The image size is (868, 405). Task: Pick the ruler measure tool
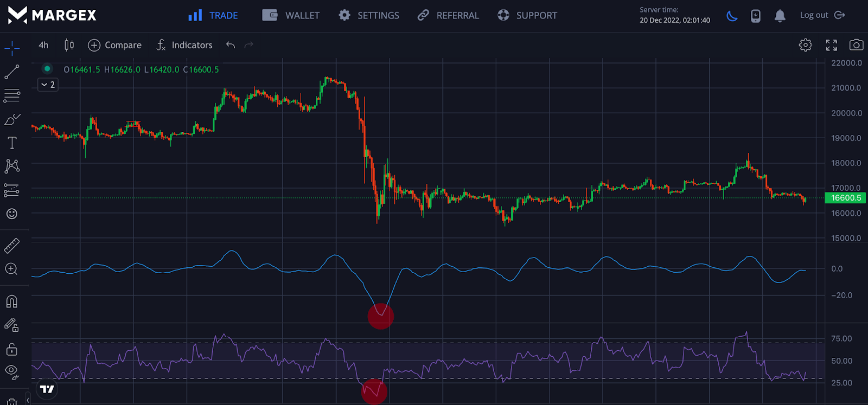click(12, 246)
